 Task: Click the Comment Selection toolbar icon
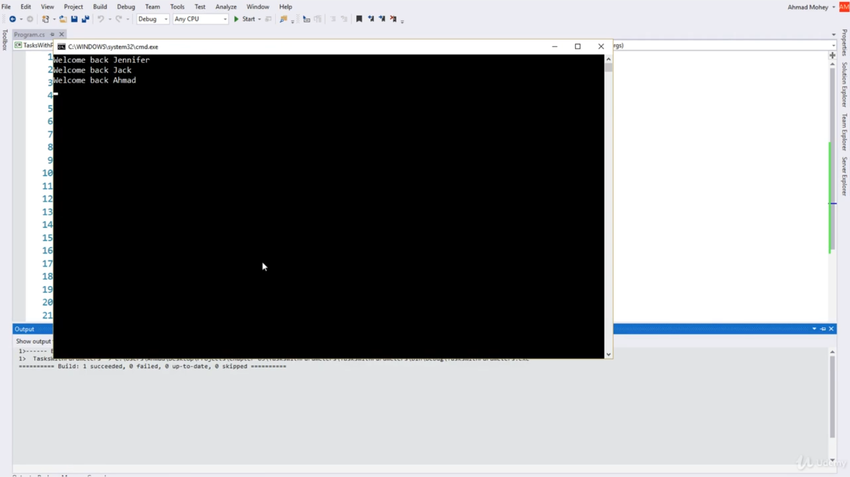click(306, 19)
